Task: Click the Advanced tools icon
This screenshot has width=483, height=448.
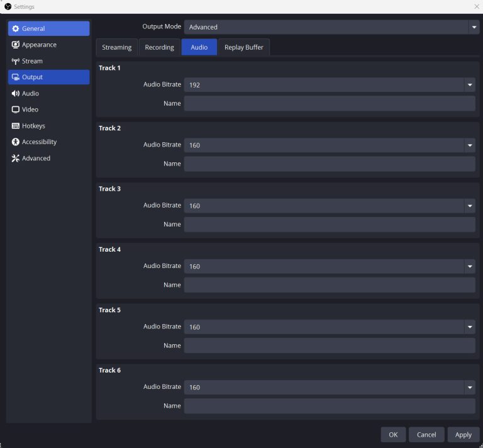Action: click(16, 159)
